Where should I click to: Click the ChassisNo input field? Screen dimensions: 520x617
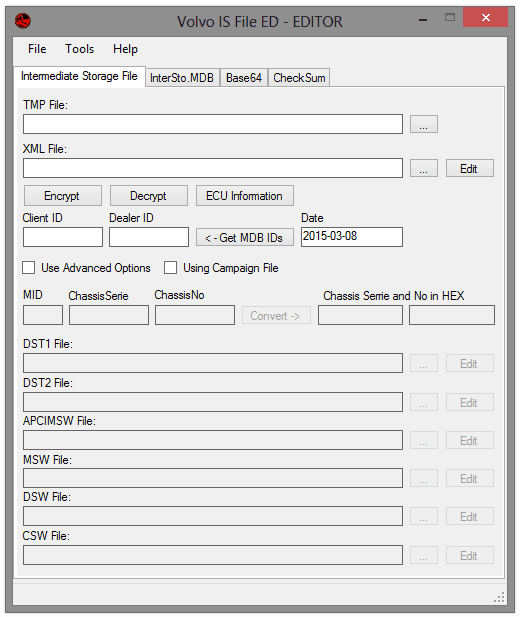pyautogui.click(x=194, y=315)
